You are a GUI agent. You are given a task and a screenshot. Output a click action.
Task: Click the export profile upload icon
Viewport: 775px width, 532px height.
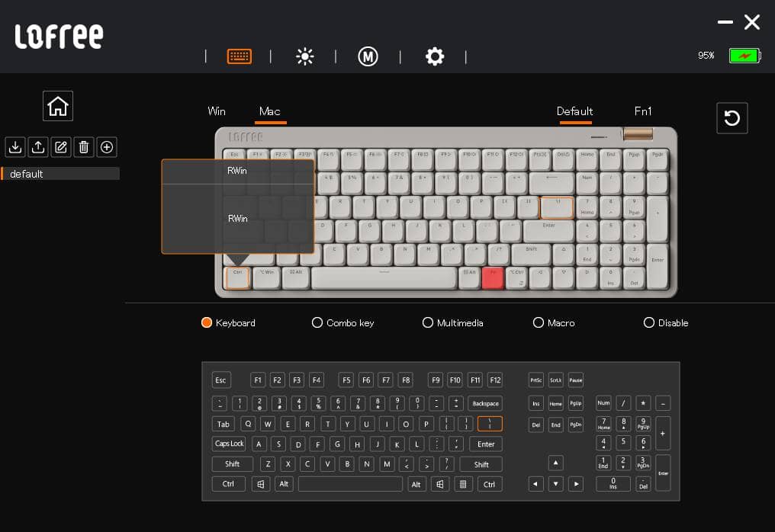point(38,147)
